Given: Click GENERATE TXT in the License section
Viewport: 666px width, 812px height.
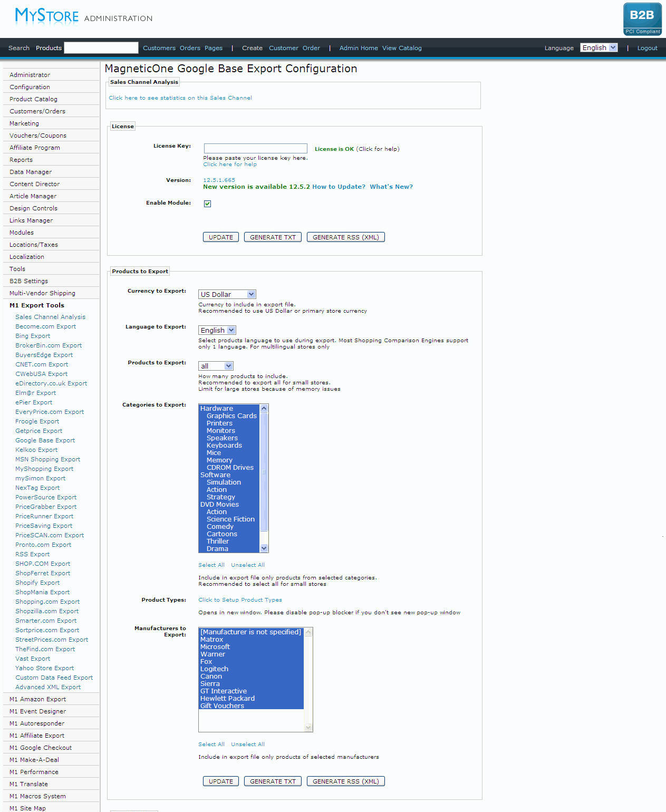Looking at the screenshot, I should point(273,237).
